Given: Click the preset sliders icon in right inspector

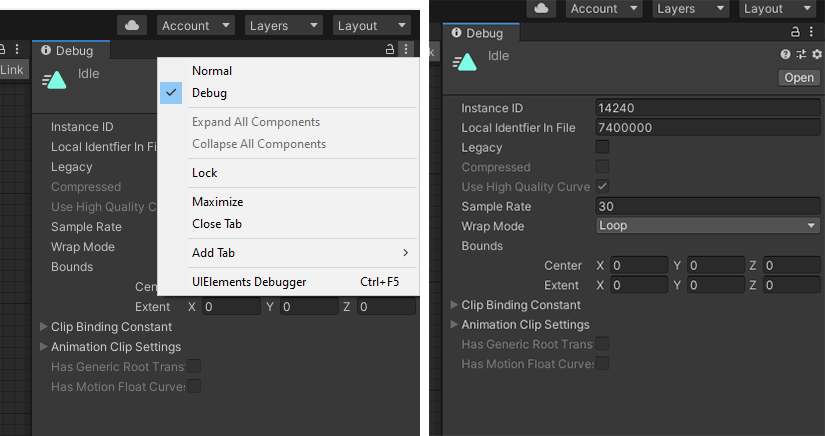Looking at the screenshot, I should pos(801,55).
